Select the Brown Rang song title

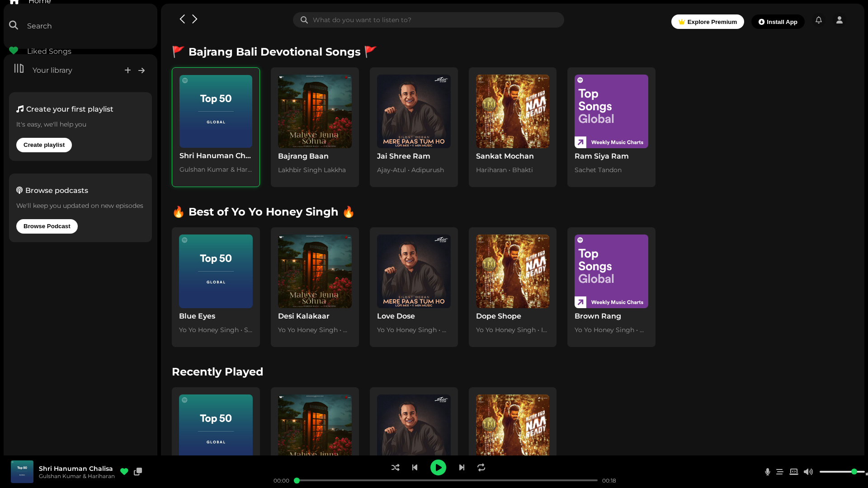click(x=598, y=316)
